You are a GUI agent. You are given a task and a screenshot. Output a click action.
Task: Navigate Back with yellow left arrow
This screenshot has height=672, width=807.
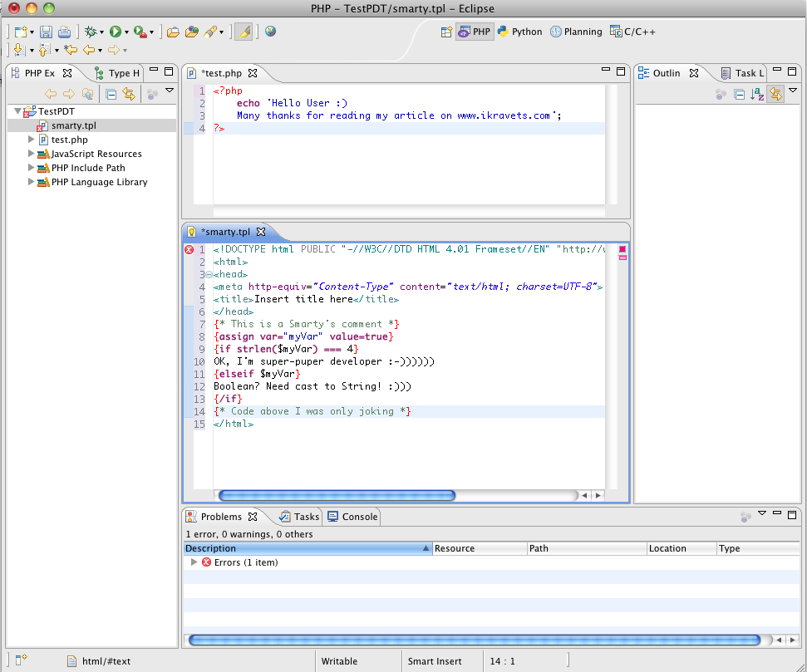90,50
